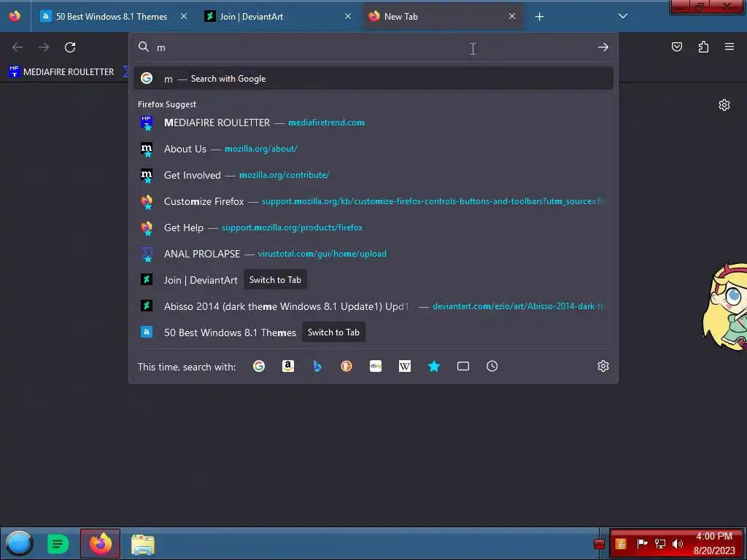Viewport: 747px width, 560px height.
Task: Open the Extensions puzzle icon
Action: coord(703,47)
